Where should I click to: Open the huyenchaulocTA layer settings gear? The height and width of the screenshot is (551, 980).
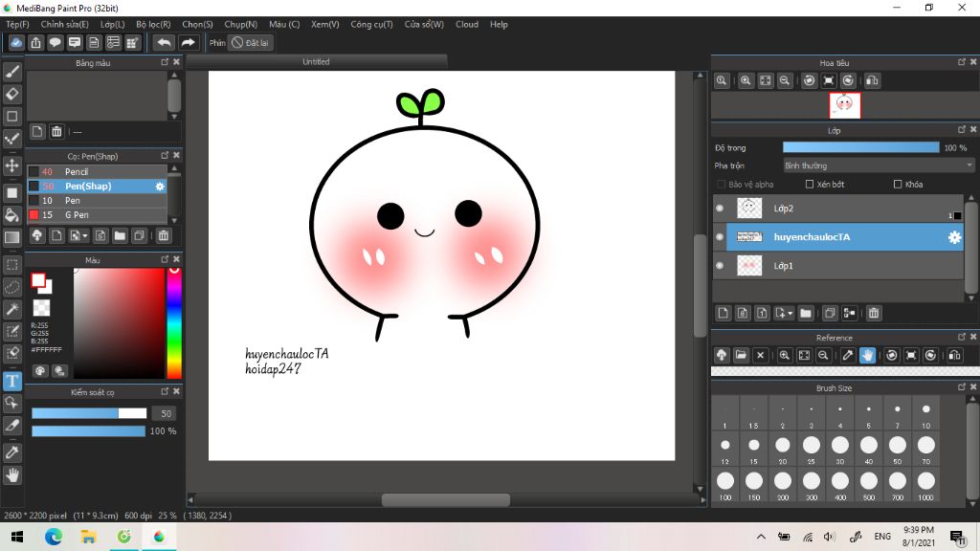(954, 237)
